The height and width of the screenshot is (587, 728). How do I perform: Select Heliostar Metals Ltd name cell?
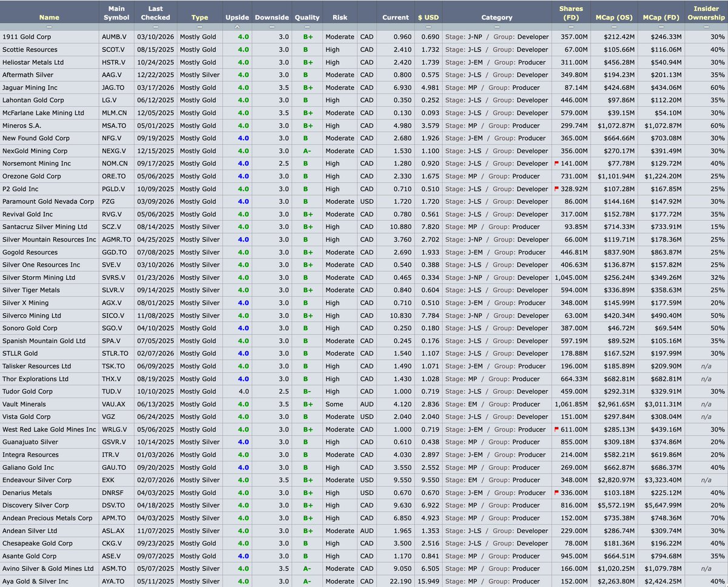[33, 63]
